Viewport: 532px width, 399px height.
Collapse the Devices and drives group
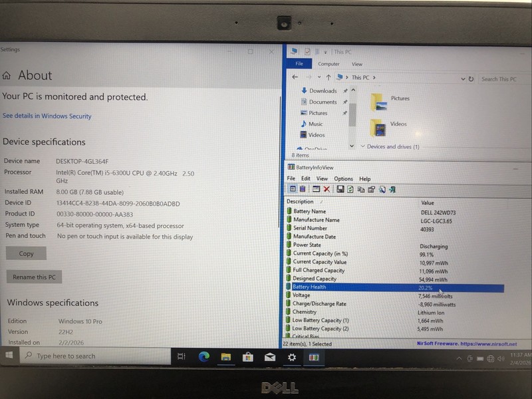click(x=362, y=146)
